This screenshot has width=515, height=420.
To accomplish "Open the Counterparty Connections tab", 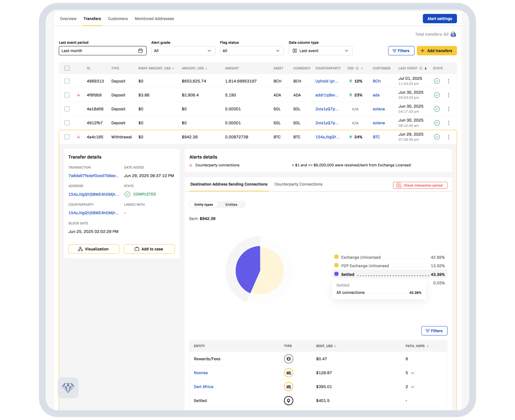I will (298, 184).
